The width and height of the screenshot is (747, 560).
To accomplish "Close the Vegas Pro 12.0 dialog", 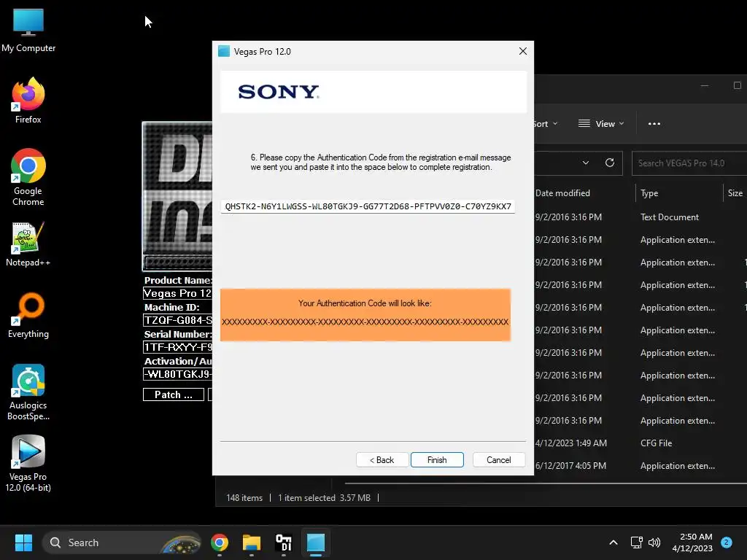I will 522,51.
